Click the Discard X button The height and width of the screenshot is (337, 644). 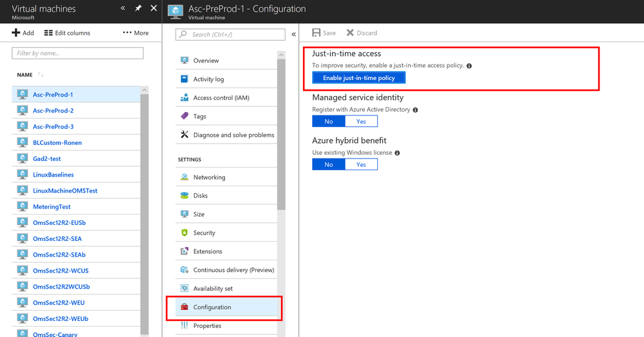362,33
